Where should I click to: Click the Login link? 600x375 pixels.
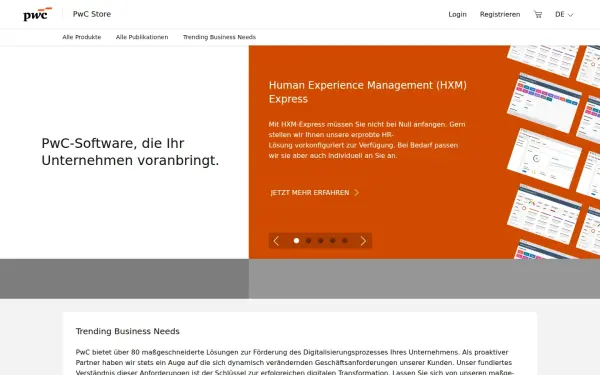click(457, 15)
